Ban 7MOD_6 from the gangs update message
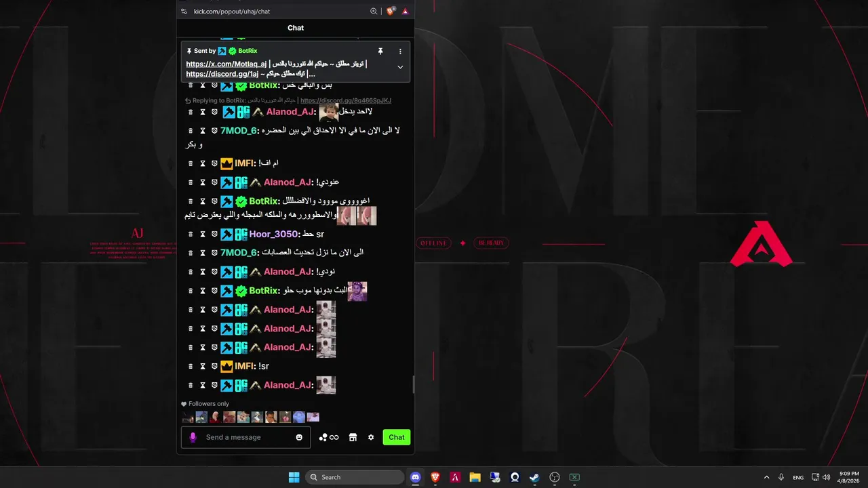Screen dimensions: 868x488 click(x=214, y=253)
